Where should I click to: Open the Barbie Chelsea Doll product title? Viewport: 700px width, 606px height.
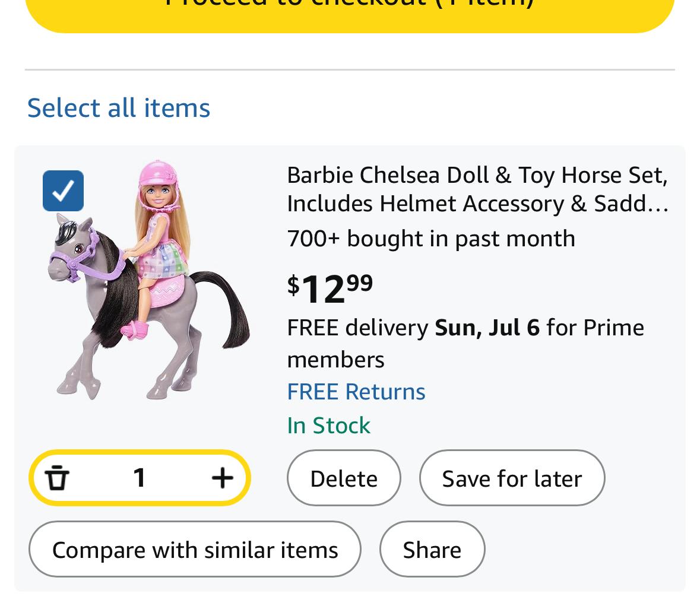(477, 189)
